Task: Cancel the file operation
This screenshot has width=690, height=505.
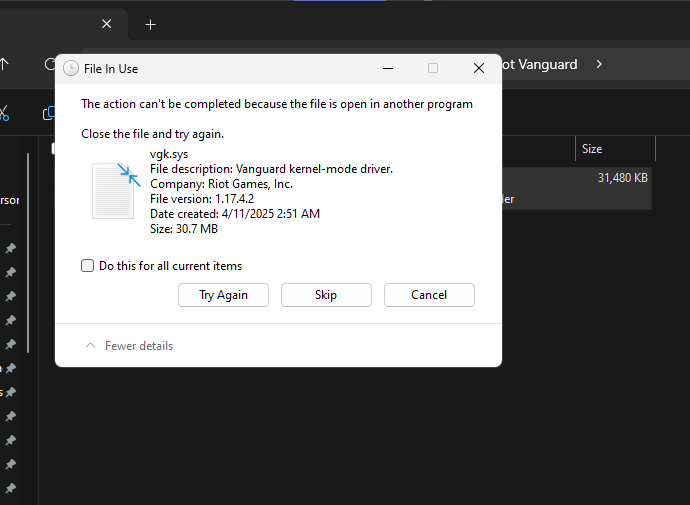Action: click(429, 295)
